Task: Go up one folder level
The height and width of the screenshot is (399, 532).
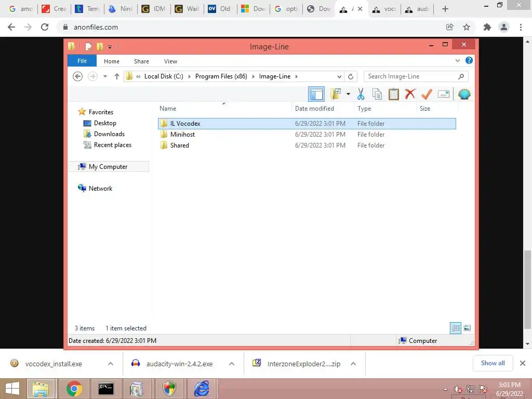Action: pyautogui.click(x=117, y=76)
